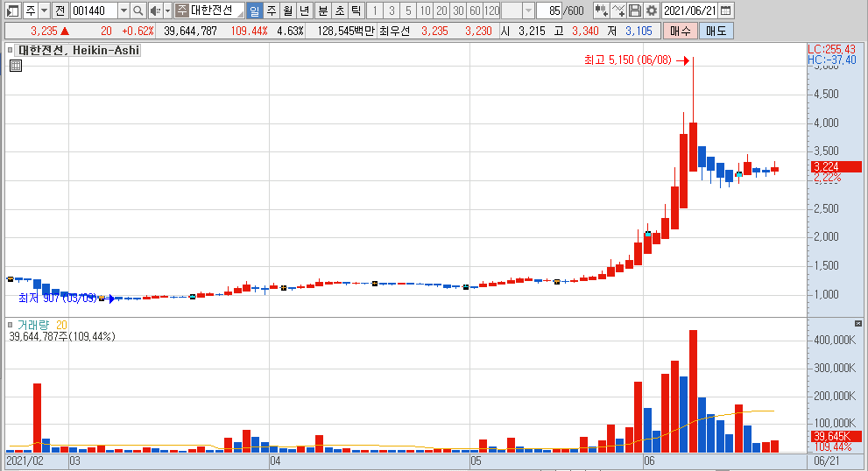Open chart settings gear icon
Viewport: 868px width, 471px height.
[652, 10]
